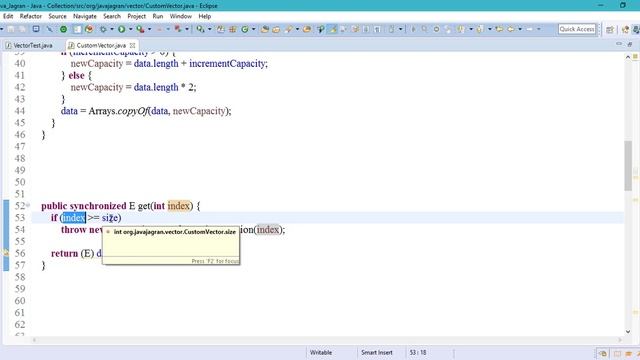Open the Help menu
Screen dimensions: 640x360
pyautogui.click(x=204, y=16)
